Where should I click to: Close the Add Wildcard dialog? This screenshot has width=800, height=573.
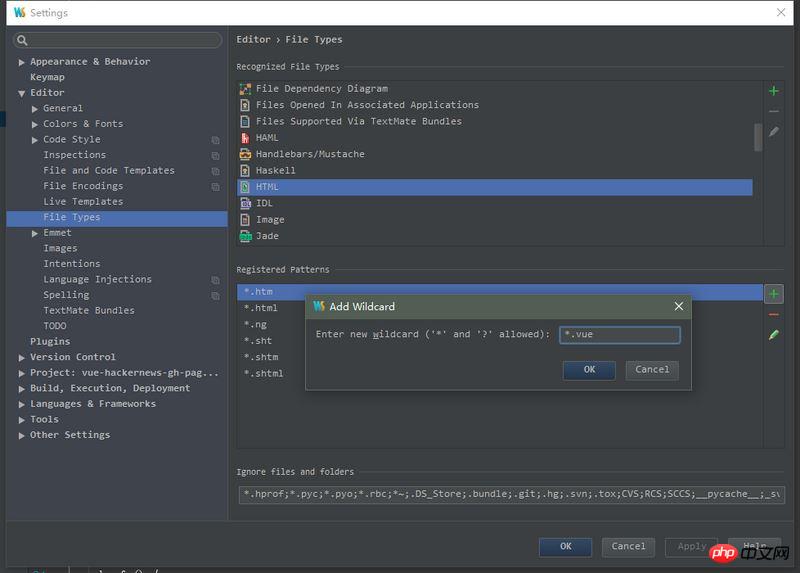679,306
